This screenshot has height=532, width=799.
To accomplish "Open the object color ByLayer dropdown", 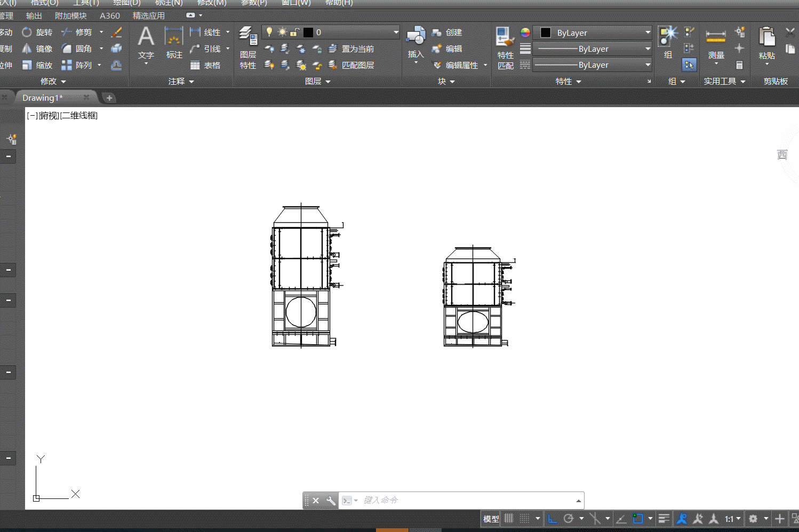I will click(593, 33).
